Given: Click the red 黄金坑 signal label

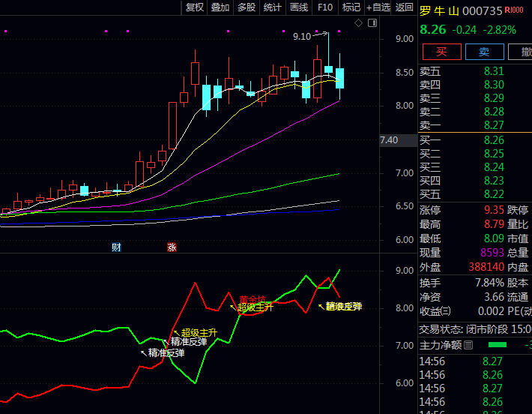Looking at the screenshot, I should 253,299.
